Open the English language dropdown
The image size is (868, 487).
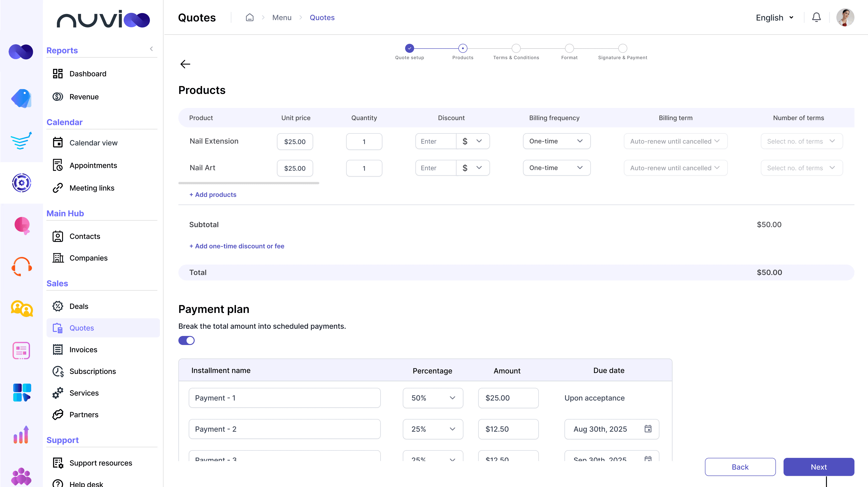(x=774, y=18)
